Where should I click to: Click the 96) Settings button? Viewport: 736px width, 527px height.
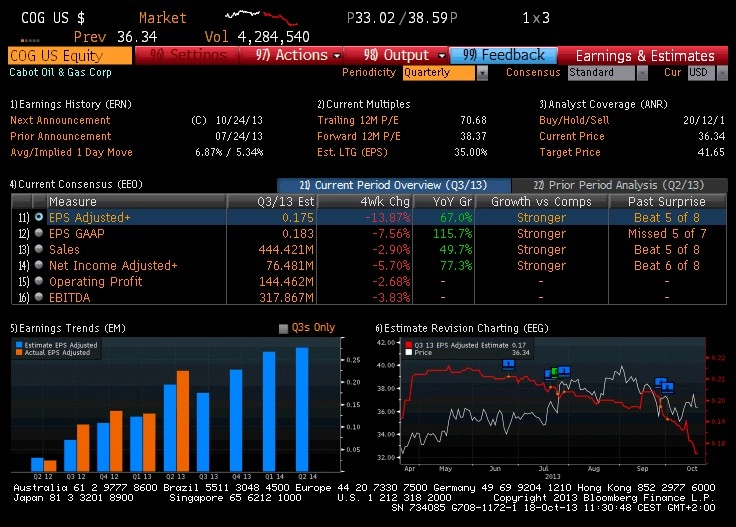click(187, 55)
